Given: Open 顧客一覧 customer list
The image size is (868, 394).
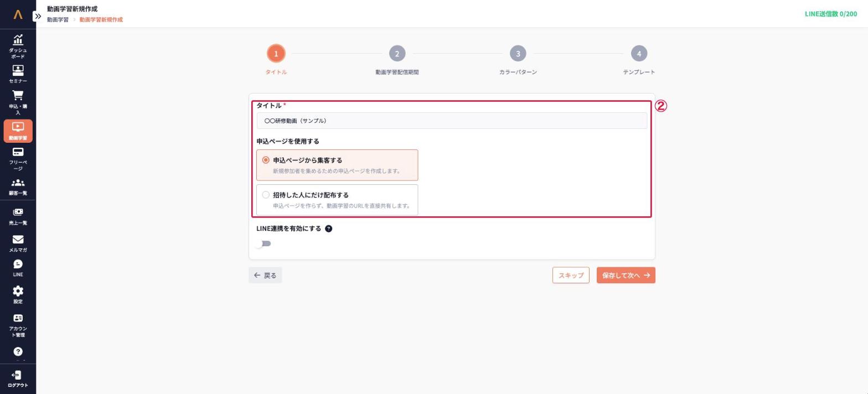Looking at the screenshot, I should (18, 186).
